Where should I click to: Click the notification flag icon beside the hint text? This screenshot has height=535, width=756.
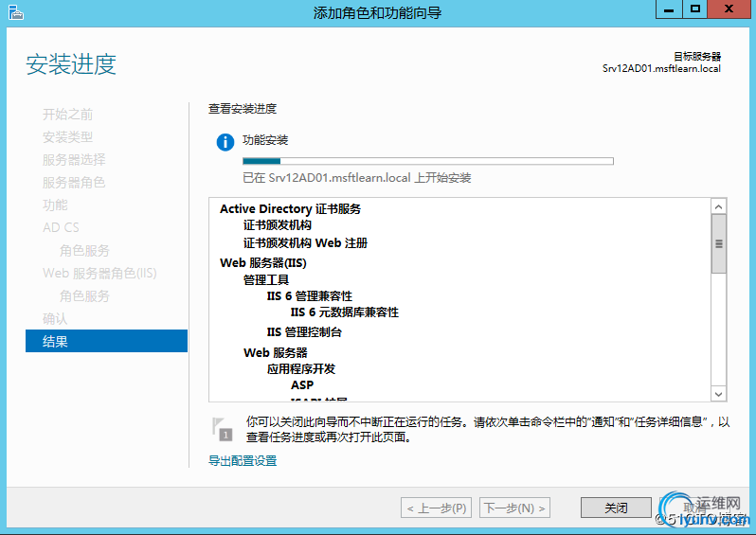(222, 430)
